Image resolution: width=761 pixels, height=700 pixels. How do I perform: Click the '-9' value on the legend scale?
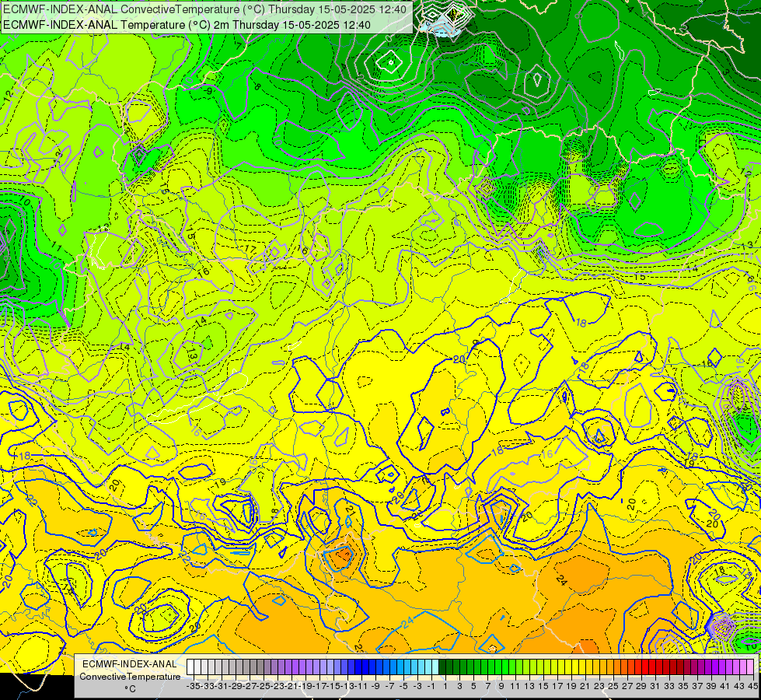pos(375,686)
